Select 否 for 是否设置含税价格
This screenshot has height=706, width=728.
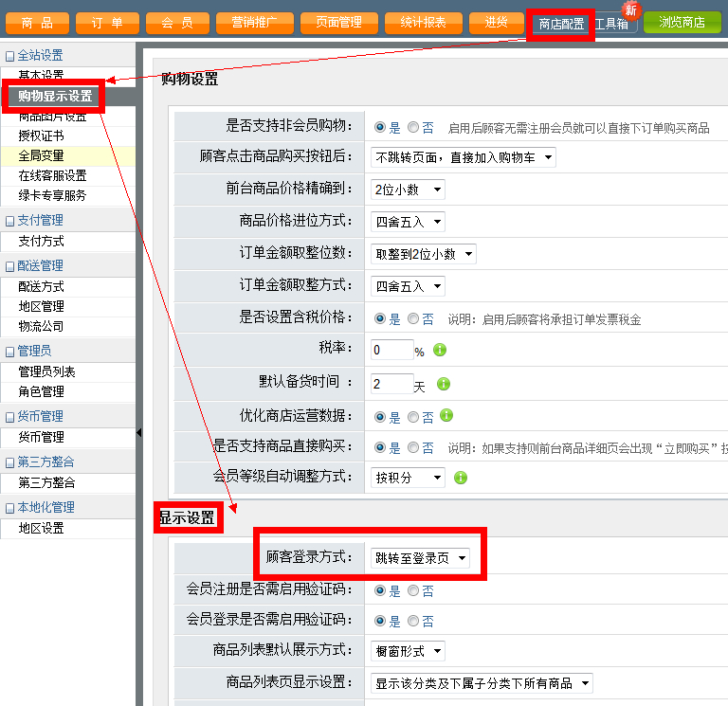coord(413,318)
